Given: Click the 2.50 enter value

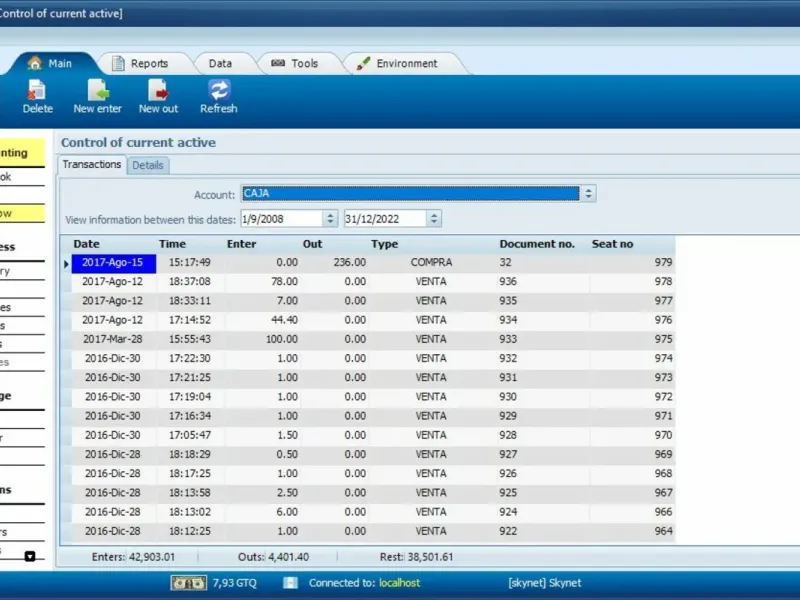Looking at the screenshot, I should (x=287, y=493).
